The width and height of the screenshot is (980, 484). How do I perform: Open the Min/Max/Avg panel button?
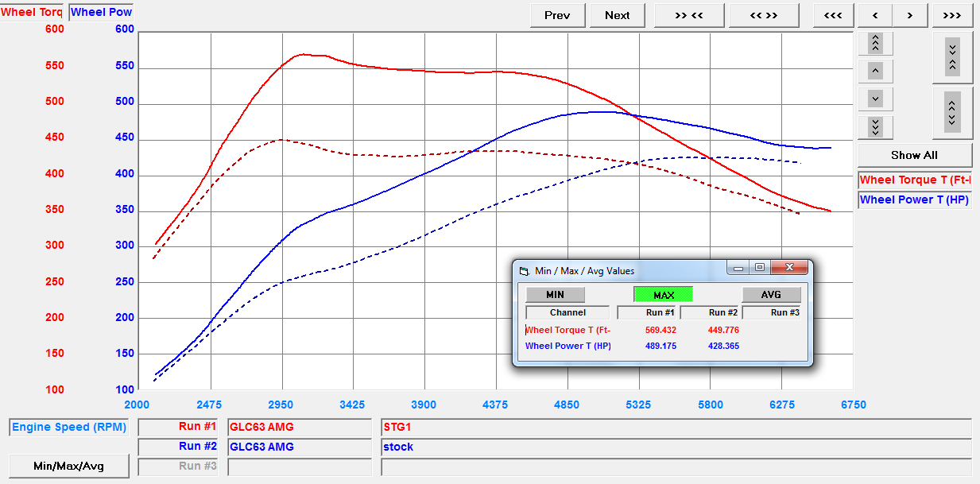(x=68, y=466)
